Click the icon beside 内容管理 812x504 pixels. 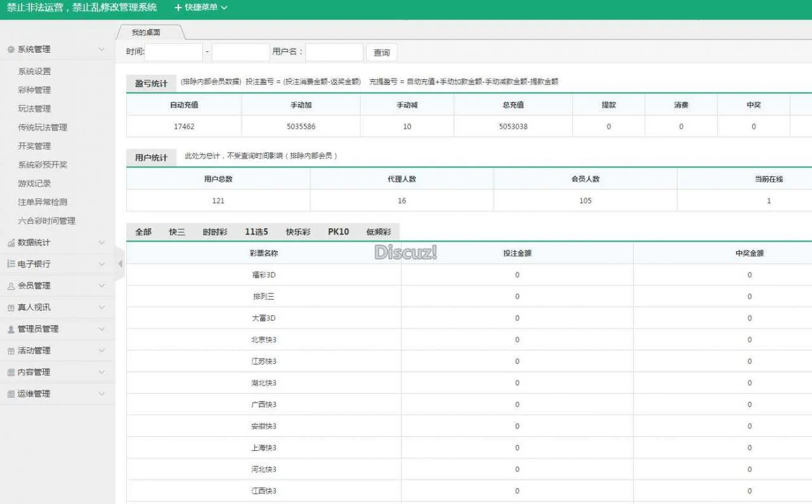point(11,372)
